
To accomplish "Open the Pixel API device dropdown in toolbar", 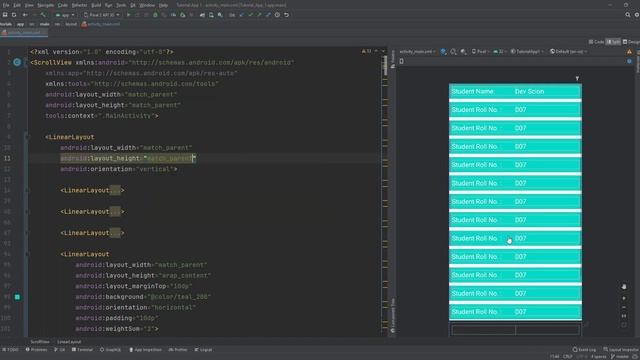I will coord(101,15).
